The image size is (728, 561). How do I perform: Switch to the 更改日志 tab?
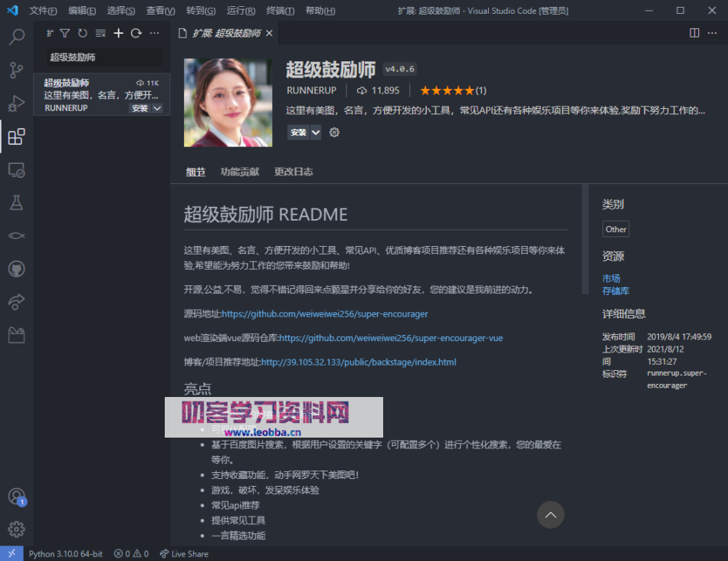click(x=293, y=172)
